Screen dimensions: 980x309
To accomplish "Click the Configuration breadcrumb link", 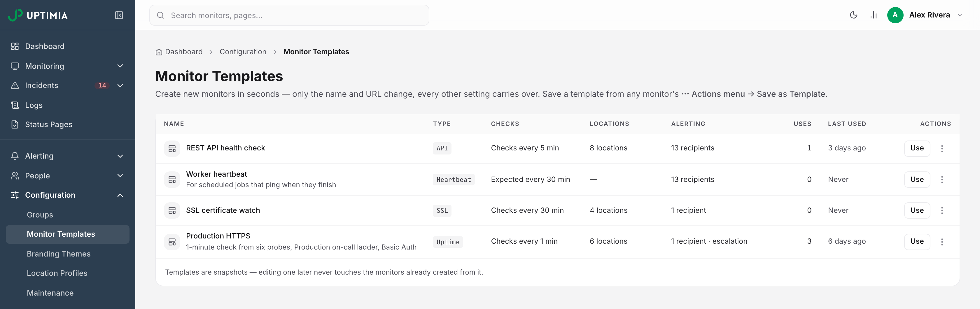I will pos(243,52).
